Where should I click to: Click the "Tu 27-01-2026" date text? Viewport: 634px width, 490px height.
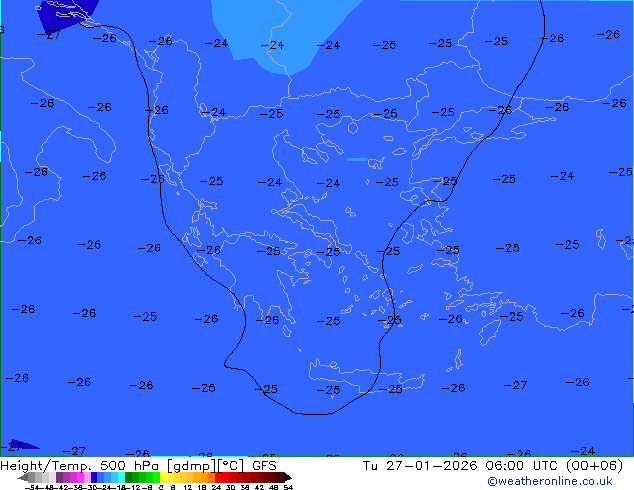click(420, 466)
